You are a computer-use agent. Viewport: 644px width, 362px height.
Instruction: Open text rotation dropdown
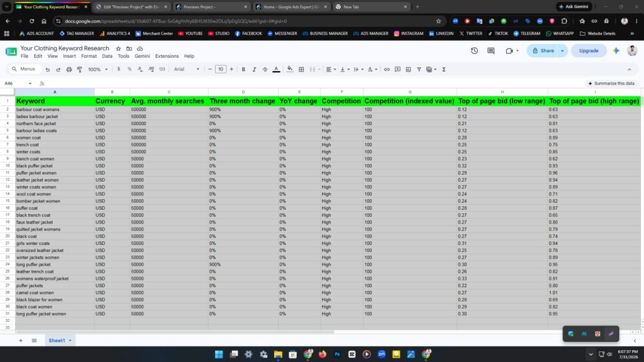(372, 69)
